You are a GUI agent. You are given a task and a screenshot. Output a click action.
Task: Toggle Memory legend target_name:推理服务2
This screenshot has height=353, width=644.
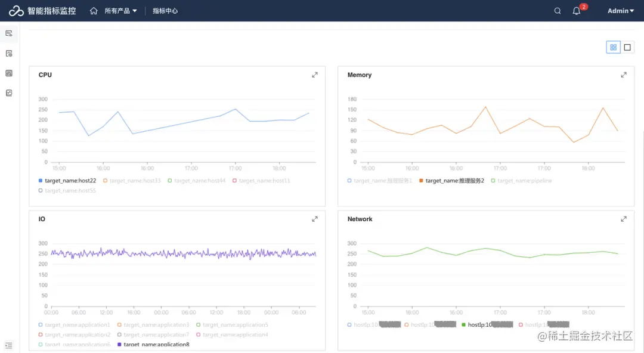coord(452,181)
